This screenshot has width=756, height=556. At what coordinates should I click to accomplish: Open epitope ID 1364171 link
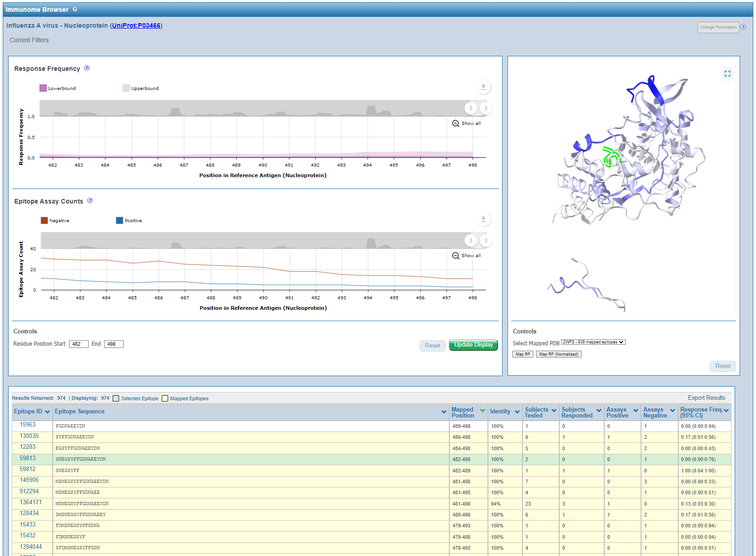(30, 502)
